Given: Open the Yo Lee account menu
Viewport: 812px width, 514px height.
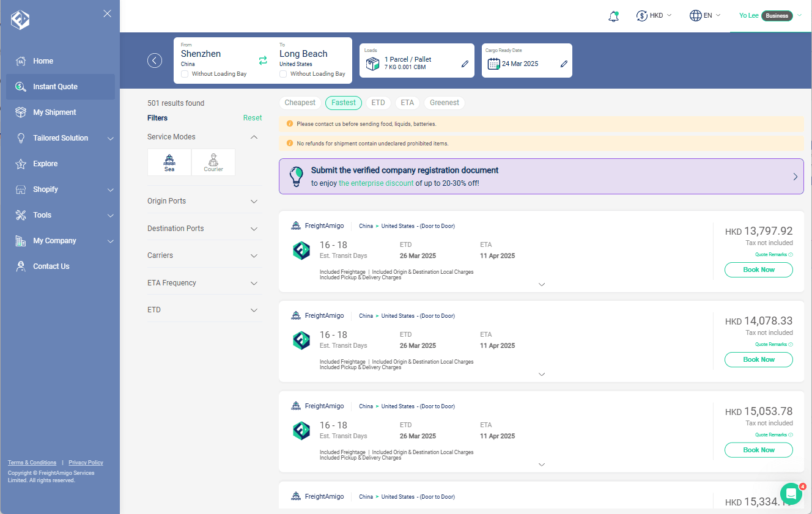Looking at the screenshot, I should 770,16.
